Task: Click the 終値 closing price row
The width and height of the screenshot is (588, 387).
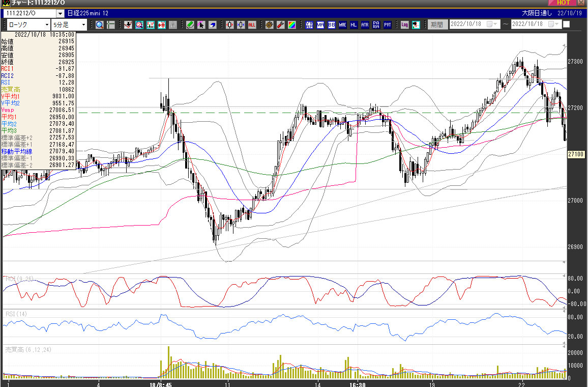Action: pos(38,62)
